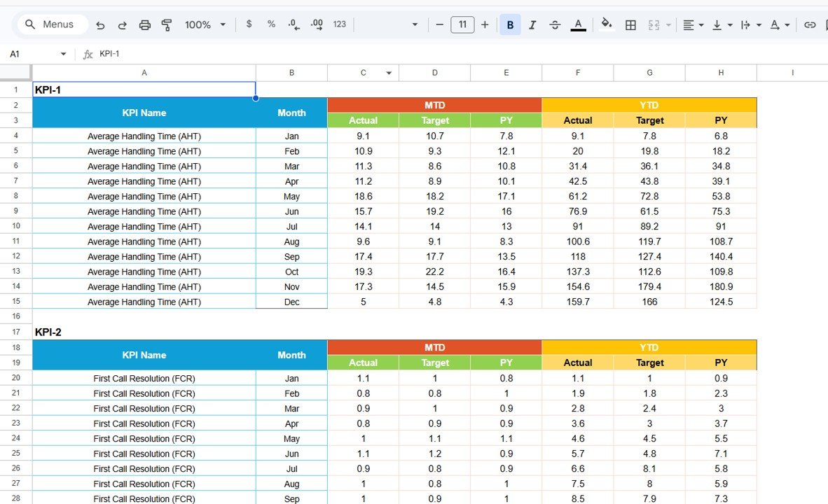
Task: Format selection as currency
Action: tap(249, 24)
